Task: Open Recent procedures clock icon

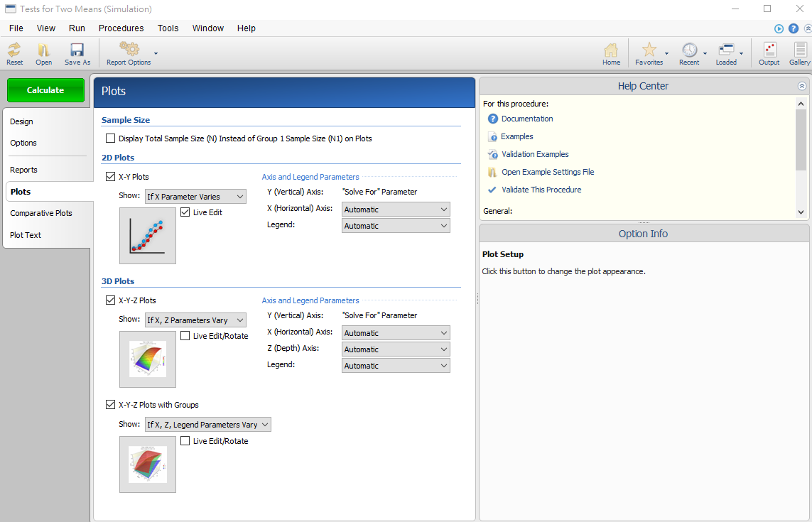Action: click(689, 50)
